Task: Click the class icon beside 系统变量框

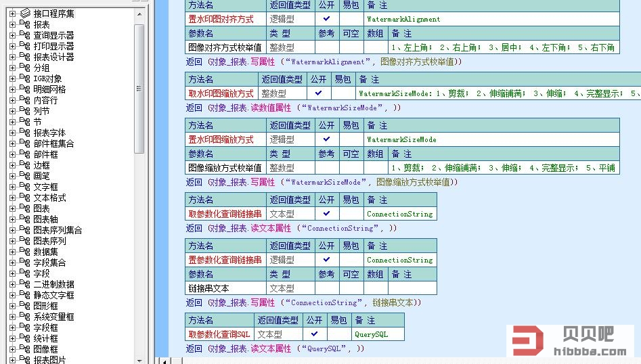Action: click(x=25, y=317)
